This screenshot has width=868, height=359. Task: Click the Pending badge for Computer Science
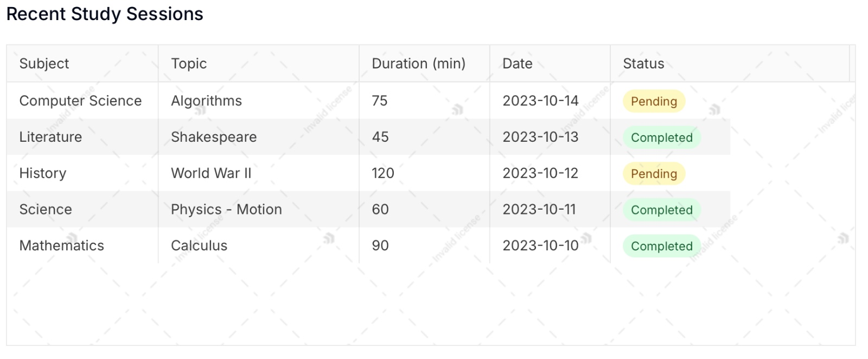pyautogui.click(x=654, y=102)
